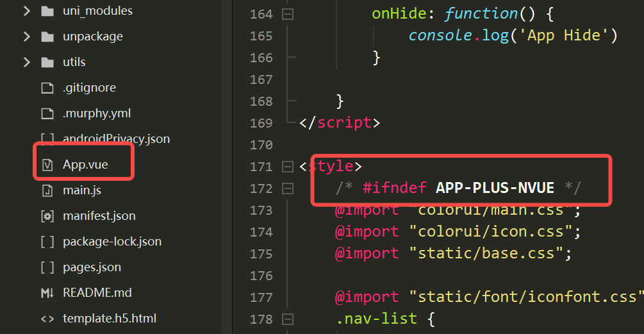This screenshot has width=644, height=334.
Task: Click line number 170 in the gutter
Action: click(261, 145)
